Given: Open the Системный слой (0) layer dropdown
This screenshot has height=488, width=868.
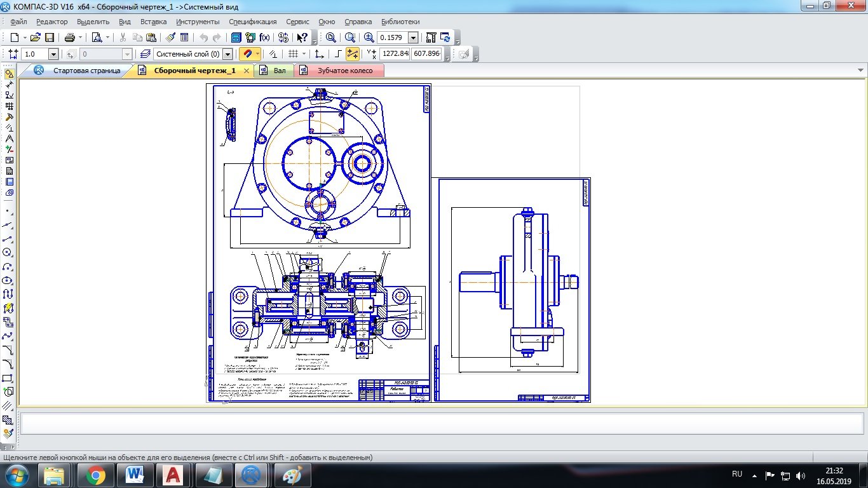Looking at the screenshot, I should (227, 54).
